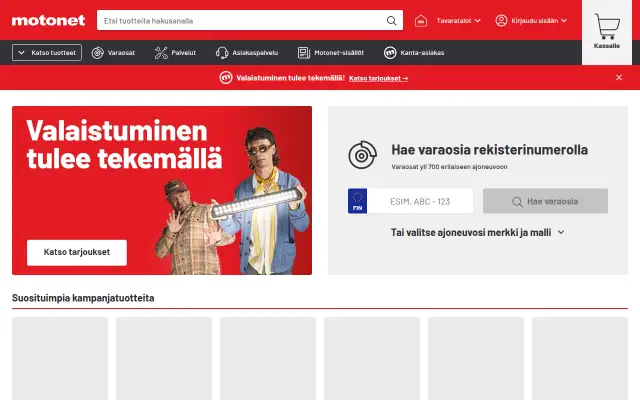The width and height of the screenshot is (640, 400).
Task: Open the Asiakaspalvelu menu item
Action: pyautogui.click(x=247, y=53)
